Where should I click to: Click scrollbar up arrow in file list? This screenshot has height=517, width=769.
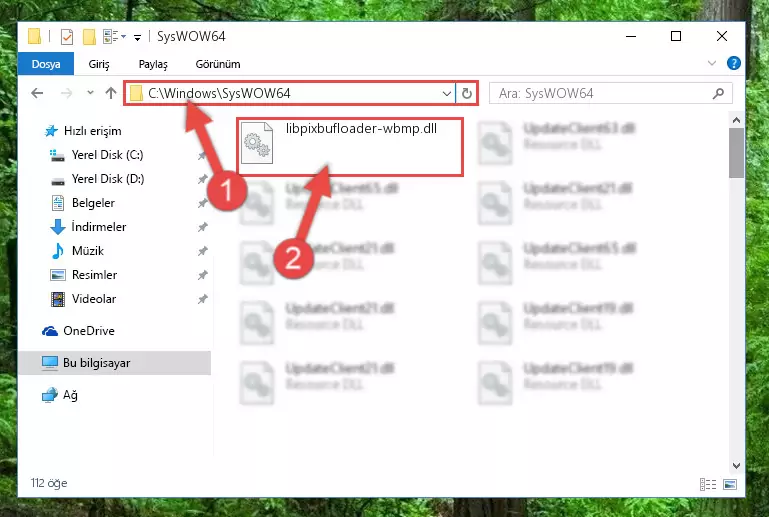(736, 120)
